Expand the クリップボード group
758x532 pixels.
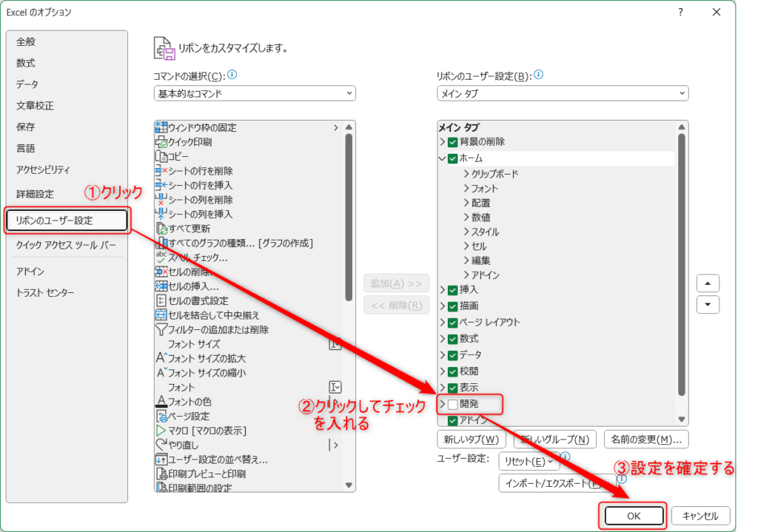coord(466,173)
